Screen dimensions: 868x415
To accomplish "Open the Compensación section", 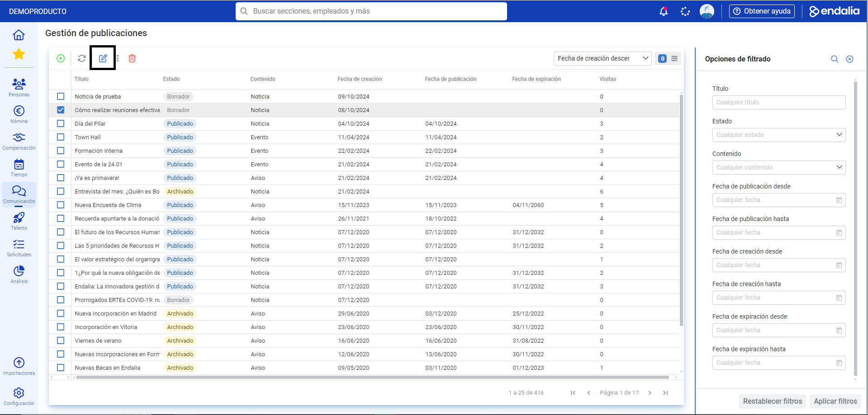I will tap(19, 141).
